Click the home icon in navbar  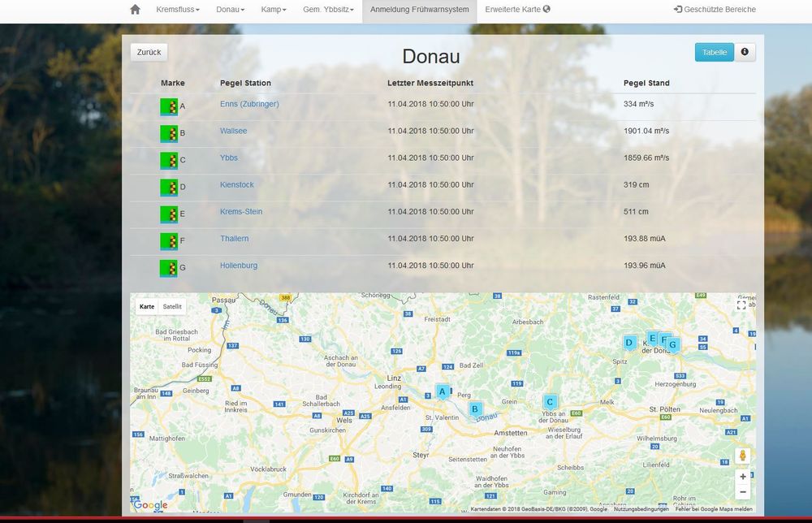point(135,10)
